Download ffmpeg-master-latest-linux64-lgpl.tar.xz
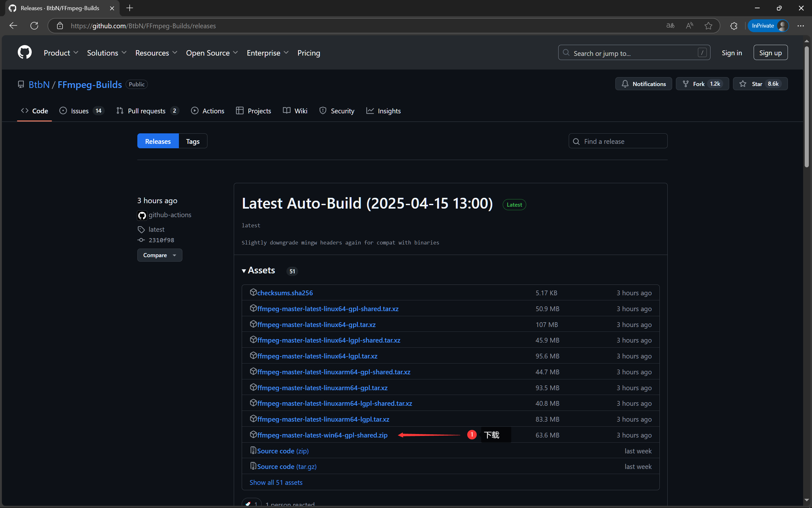812x508 pixels. point(317,356)
